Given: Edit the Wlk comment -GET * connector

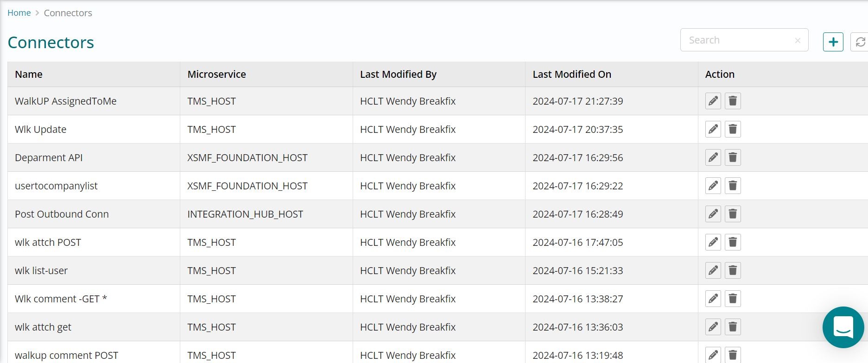Looking at the screenshot, I should [x=713, y=299].
